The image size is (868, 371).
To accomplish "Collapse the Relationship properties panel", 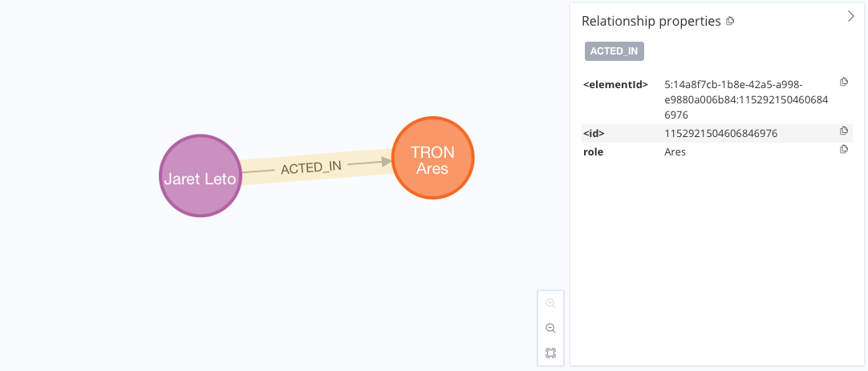I will (x=851, y=16).
